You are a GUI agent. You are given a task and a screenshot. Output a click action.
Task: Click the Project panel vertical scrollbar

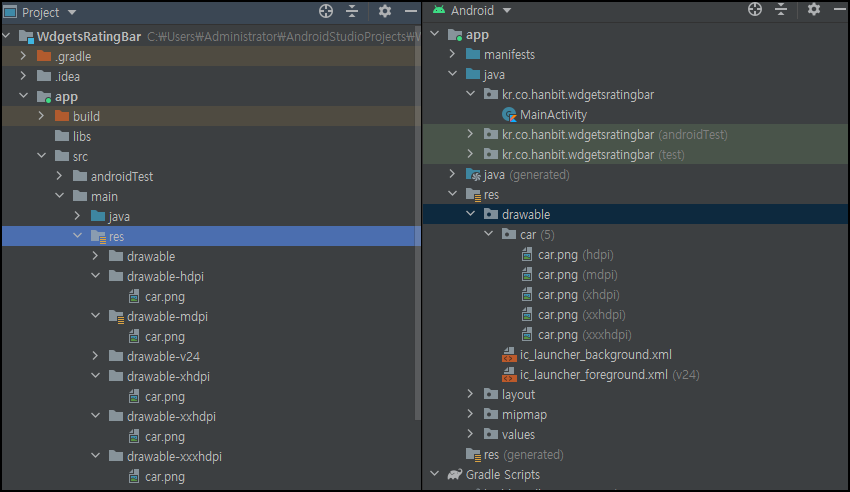417,222
